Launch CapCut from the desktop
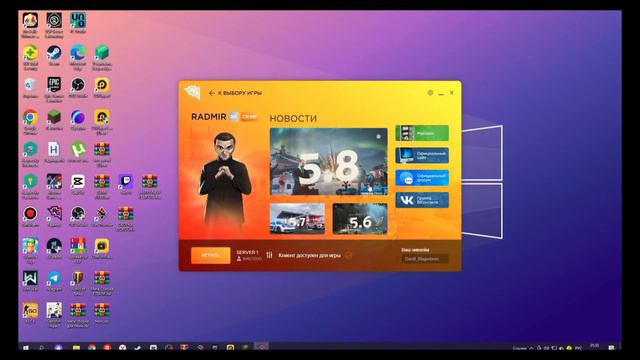 pos(78,182)
